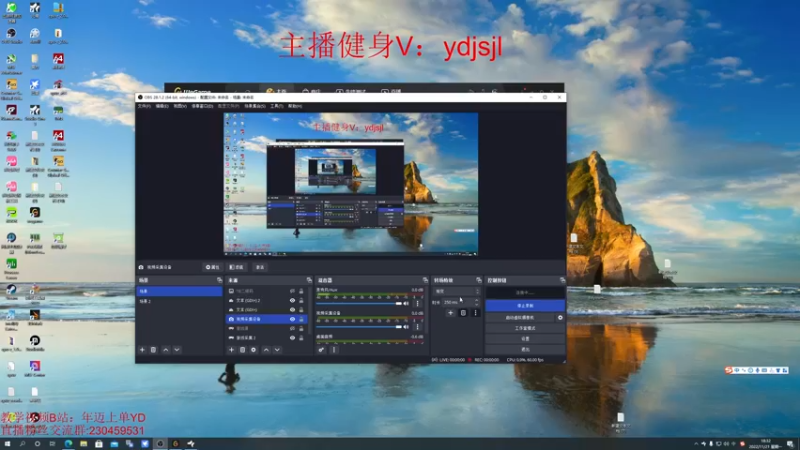800x450 pixels.
Task: Click the OBS preview canvas
Action: pyautogui.click(x=351, y=184)
